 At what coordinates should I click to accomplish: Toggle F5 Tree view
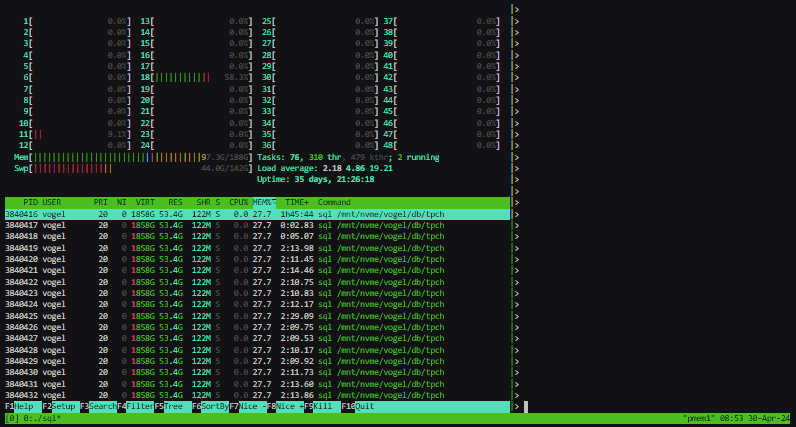(173, 406)
